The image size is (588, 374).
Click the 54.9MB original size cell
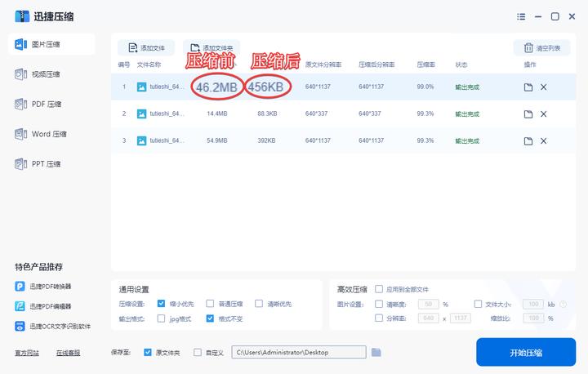pos(217,140)
